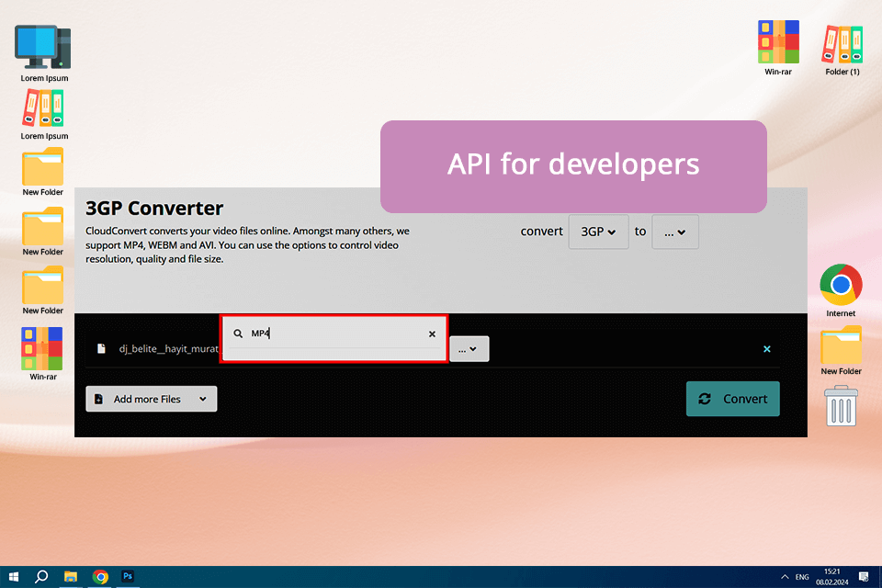Open the Recycle Bin on the desktop
Screen dimensions: 882x588
[841, 406]
